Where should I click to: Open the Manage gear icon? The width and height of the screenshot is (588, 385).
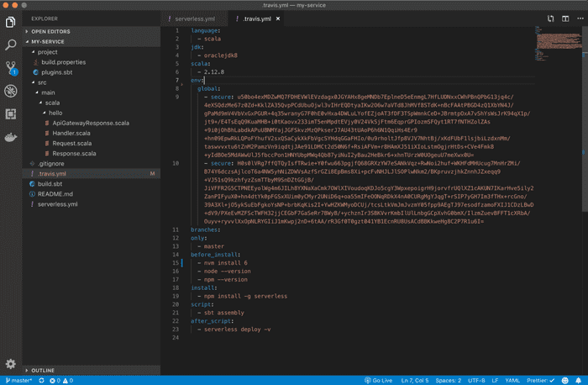point(10,363)
